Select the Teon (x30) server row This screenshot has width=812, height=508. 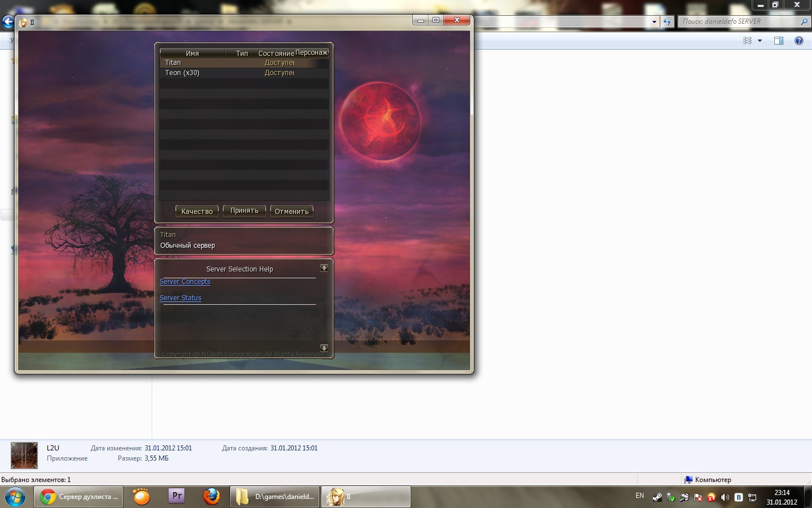coord(244,73)
